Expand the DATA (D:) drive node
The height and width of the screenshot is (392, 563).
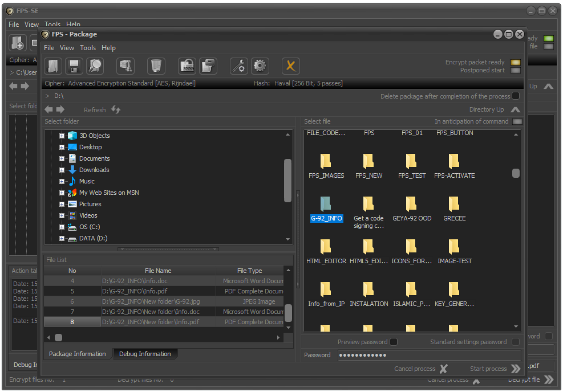point(62,238)
